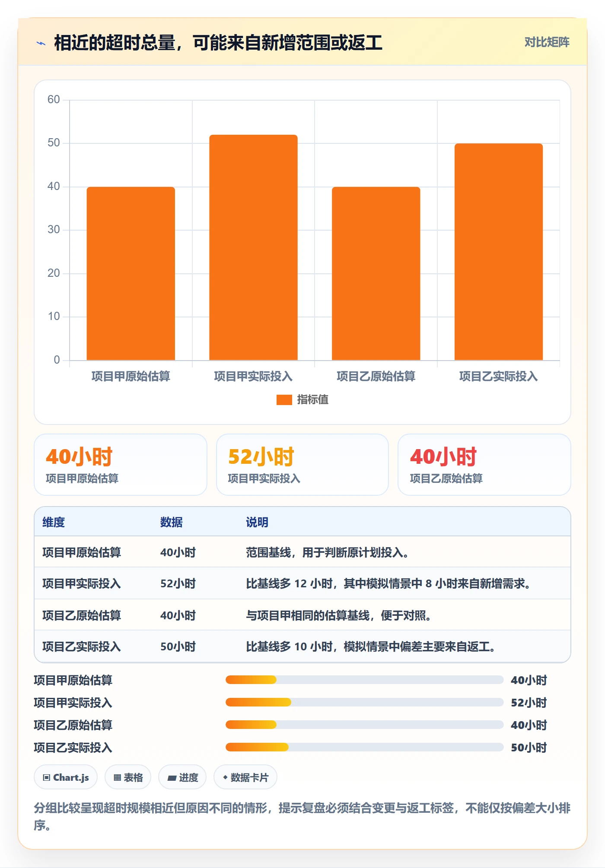Click the 说明 column header
605x868 pixels.
point(257,522)
